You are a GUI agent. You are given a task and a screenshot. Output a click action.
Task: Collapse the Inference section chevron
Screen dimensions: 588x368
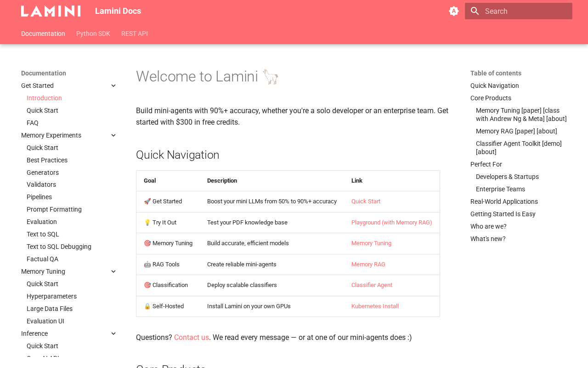(113, 333)
